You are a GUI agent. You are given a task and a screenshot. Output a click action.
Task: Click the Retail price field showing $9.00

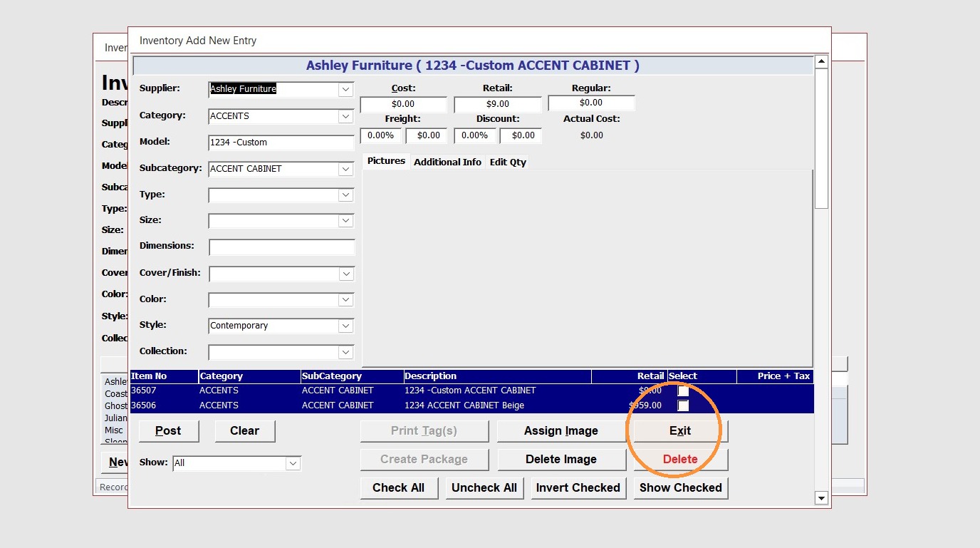(x=497, y=104)
